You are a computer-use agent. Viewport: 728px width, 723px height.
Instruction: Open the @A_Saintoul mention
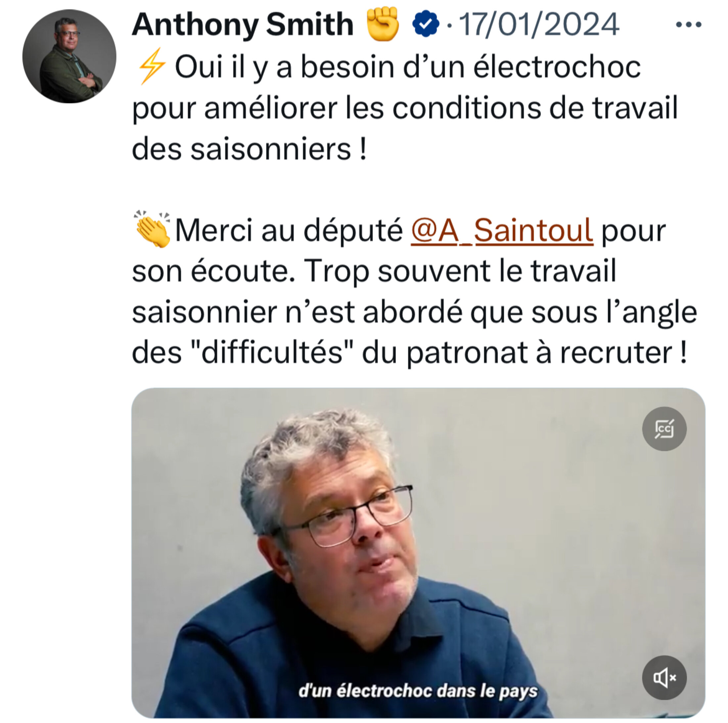(x=502, y=230)
